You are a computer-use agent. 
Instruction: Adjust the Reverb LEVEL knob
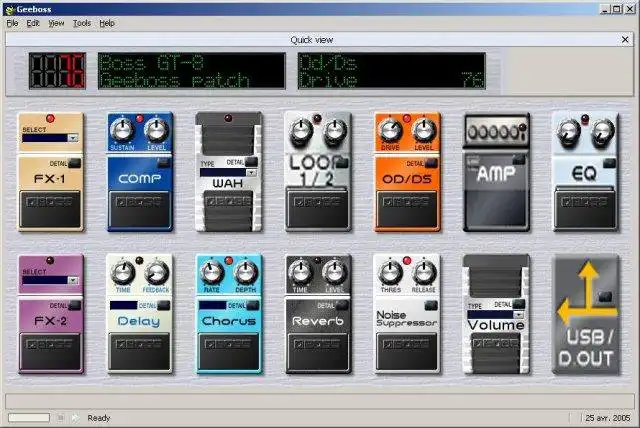coord(334,273)
